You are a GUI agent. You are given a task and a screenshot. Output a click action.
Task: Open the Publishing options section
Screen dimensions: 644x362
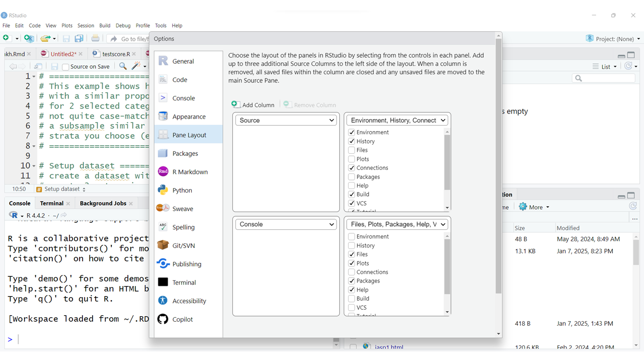coord(186,264)
